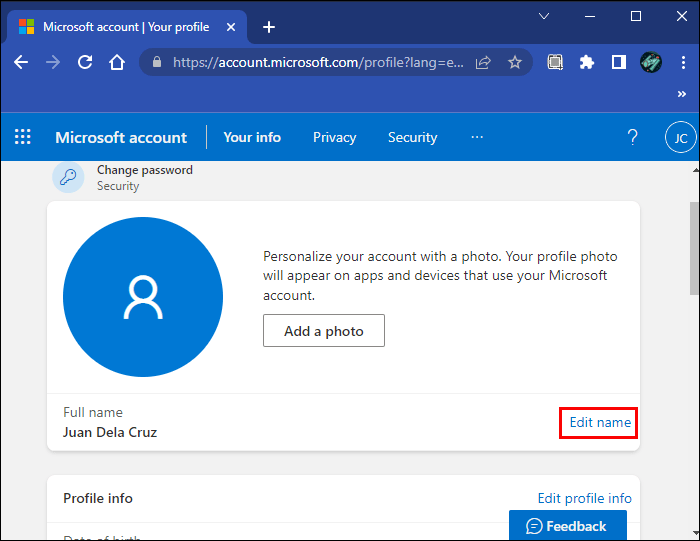
Task: Open a new browser tab
Action: (268, 27)
